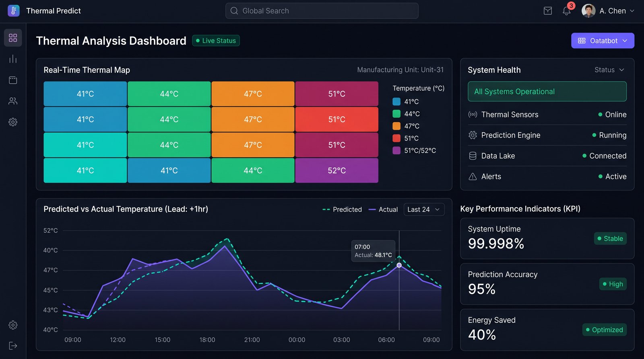644x359 pixels.
Task: Open the Oatatbot dropdown chevron
Action: coord(625,41)
